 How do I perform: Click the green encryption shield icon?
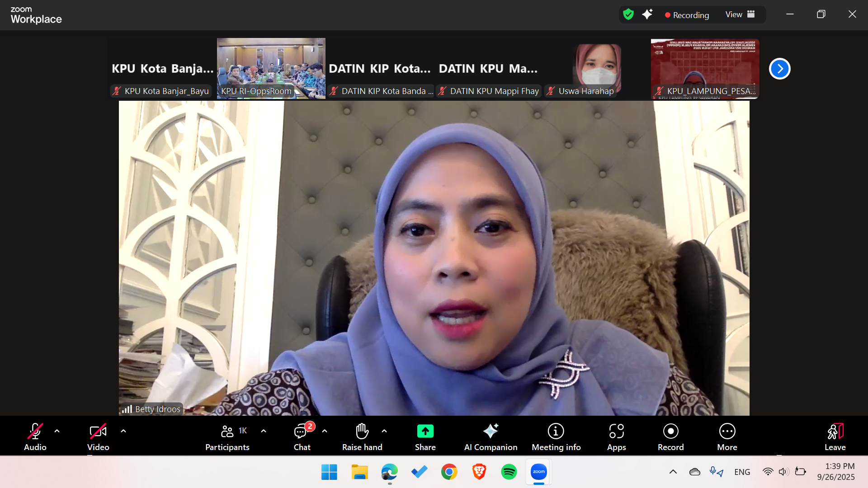coord(628,14)
